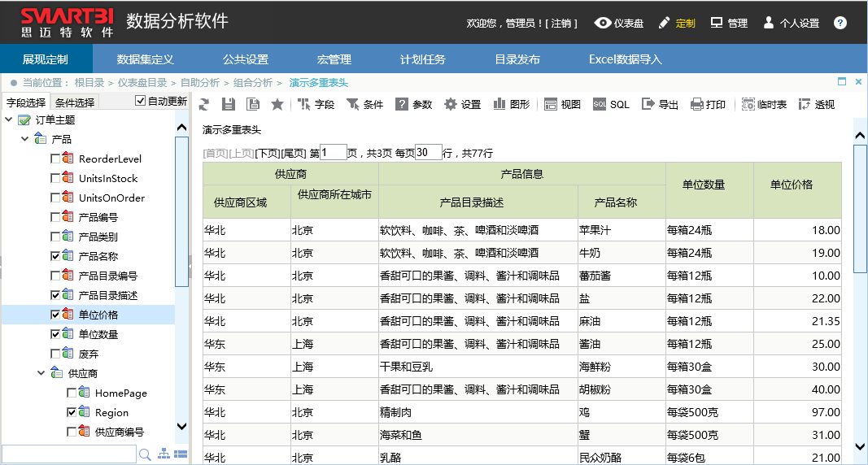868x465 pixels.
Task: Click 仪表盘目录 breadcrumb link
Action: [142, 82]
